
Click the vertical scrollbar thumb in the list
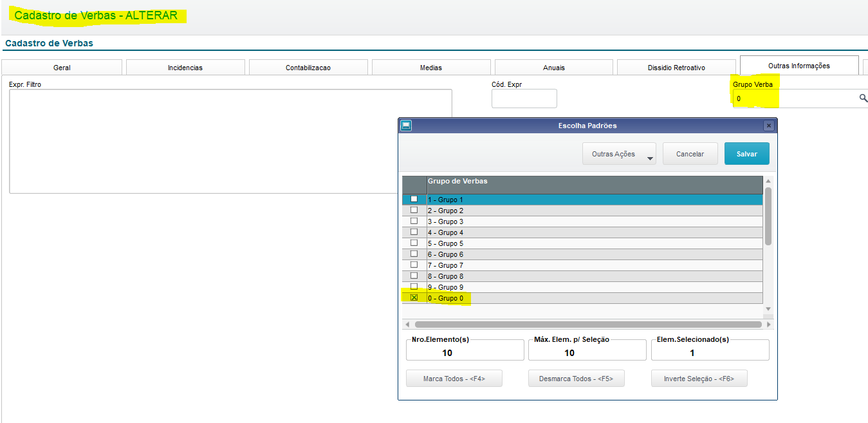pyautogui.click(x=768, y=216)
